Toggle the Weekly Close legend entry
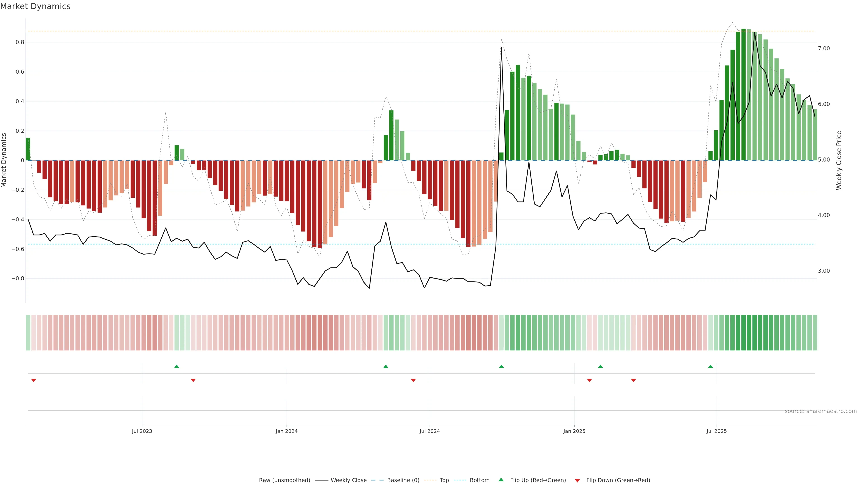This screenshot has width=868, height=488. [x=348, y=480]
